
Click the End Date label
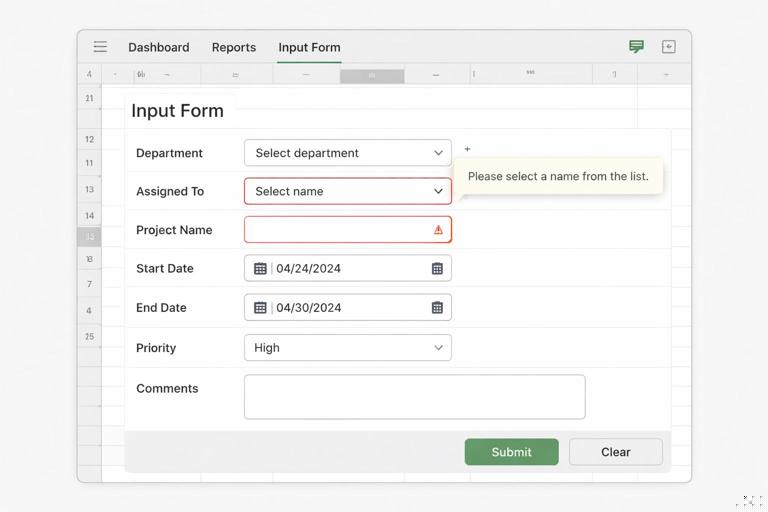tap(161, 308)
